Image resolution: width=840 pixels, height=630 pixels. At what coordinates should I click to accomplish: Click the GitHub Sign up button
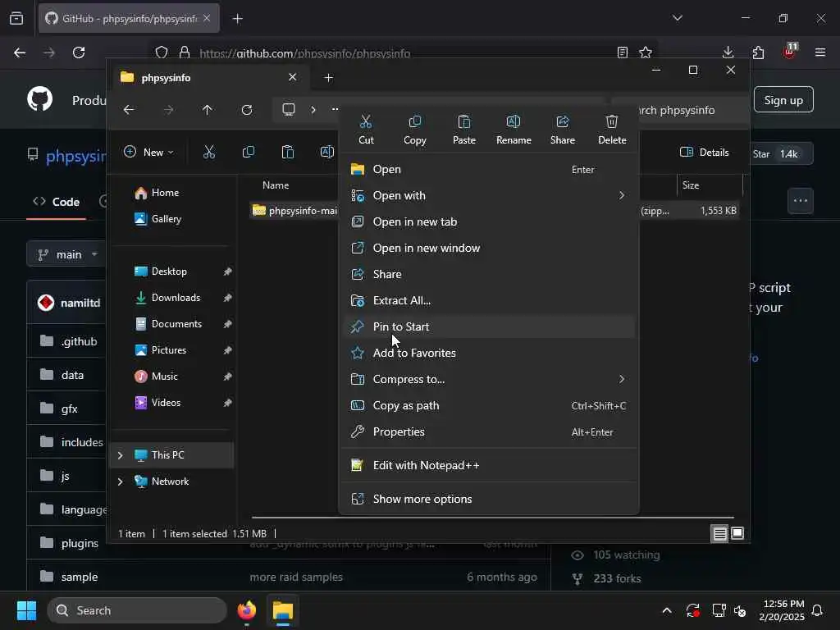click(x=783, y=100)
